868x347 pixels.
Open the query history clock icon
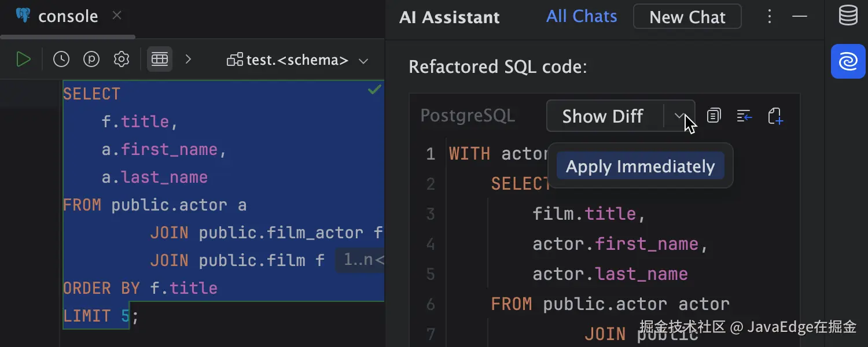(61, 59)
